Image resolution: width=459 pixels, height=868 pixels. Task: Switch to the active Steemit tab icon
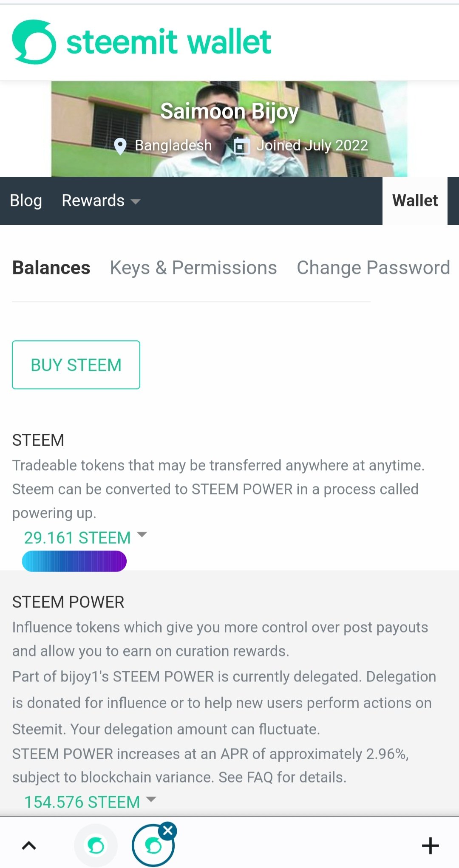[153, 845]
